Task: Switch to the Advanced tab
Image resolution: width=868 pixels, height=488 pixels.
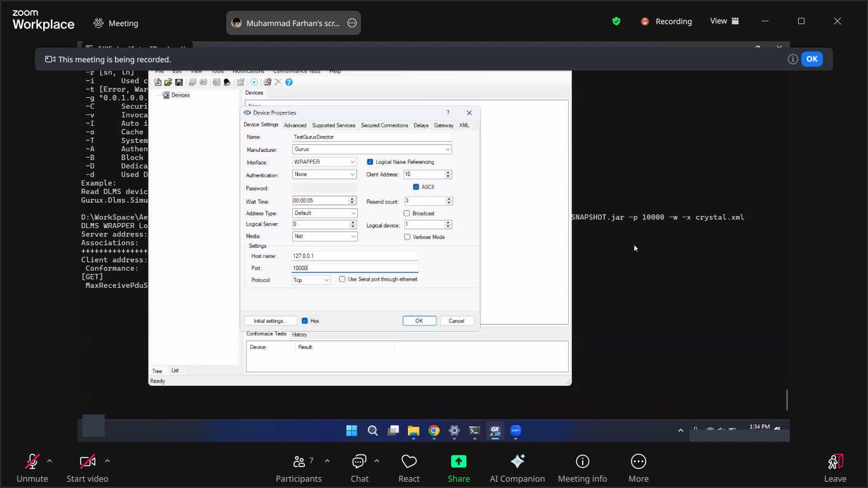Action: 295,125
